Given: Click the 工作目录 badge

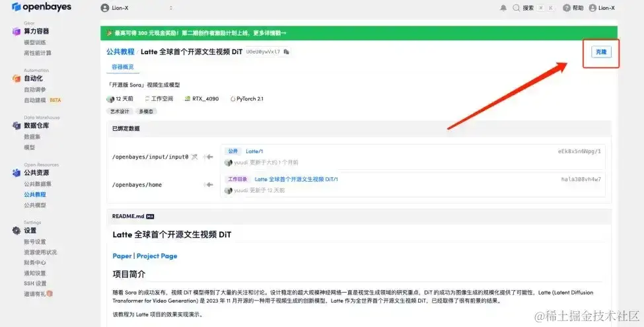Looking at the screenshot, I should click(237, 179).
